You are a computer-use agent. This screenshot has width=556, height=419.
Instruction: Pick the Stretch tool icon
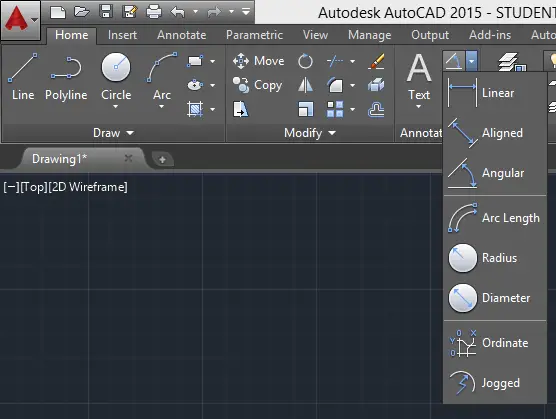click(241, 109)
